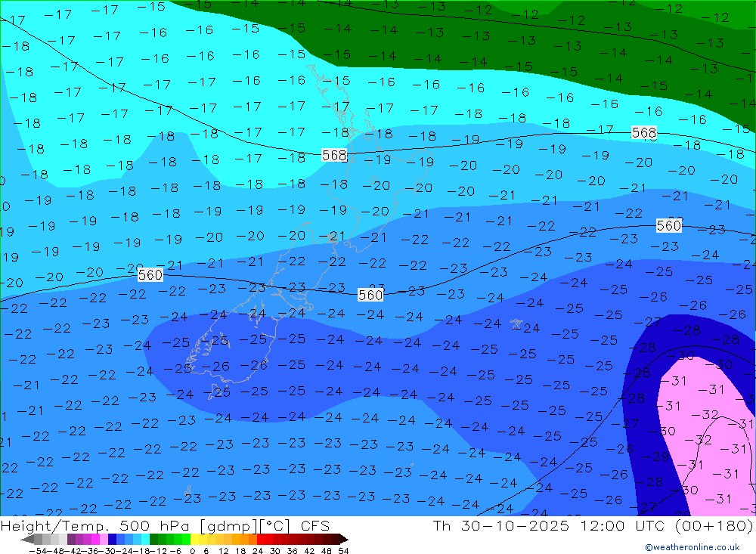
Task: Click the 568 contour label over northern New Zealand
Action: [x=334, y=155]
